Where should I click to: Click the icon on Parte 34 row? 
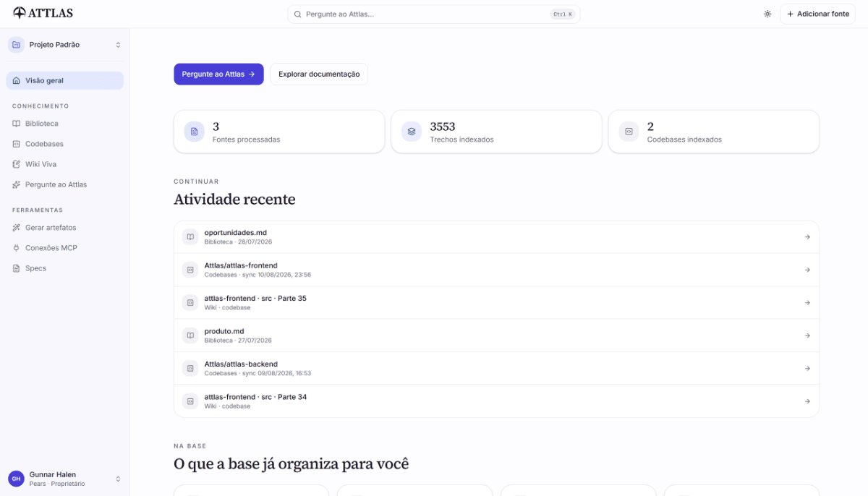pos(190,401)
